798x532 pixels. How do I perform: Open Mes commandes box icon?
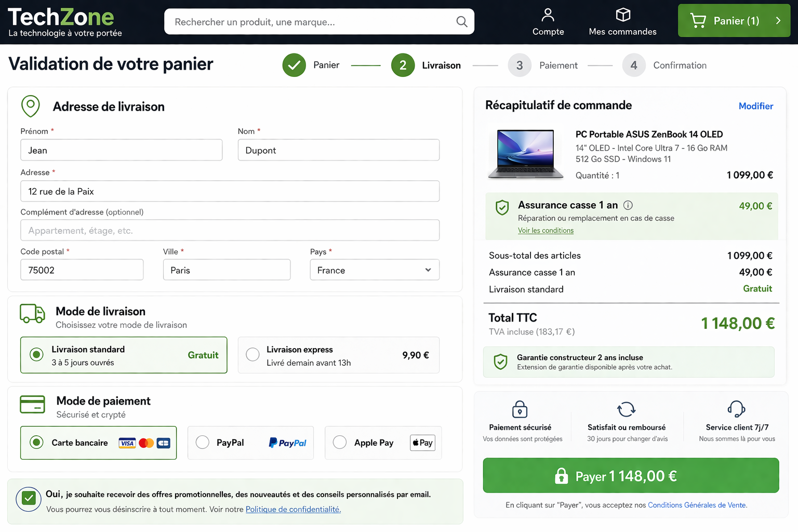(x=622, y=15)
